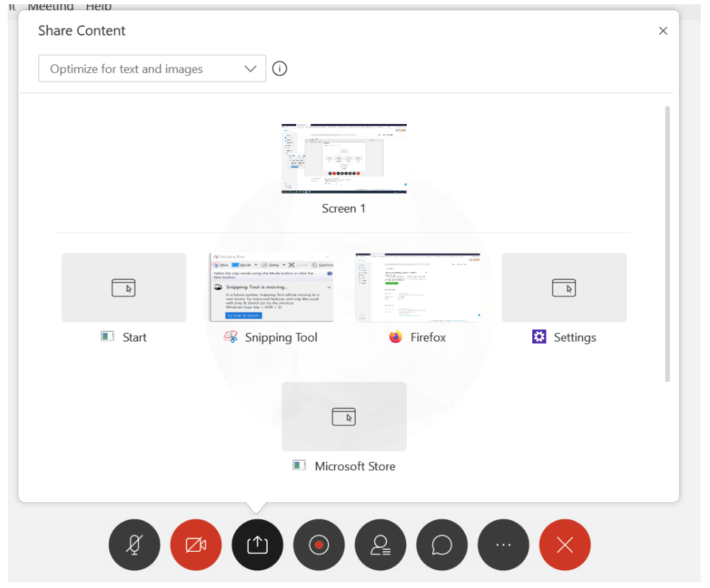Start recording with the record button
710x588 pixels.
[x=319, y=545]
